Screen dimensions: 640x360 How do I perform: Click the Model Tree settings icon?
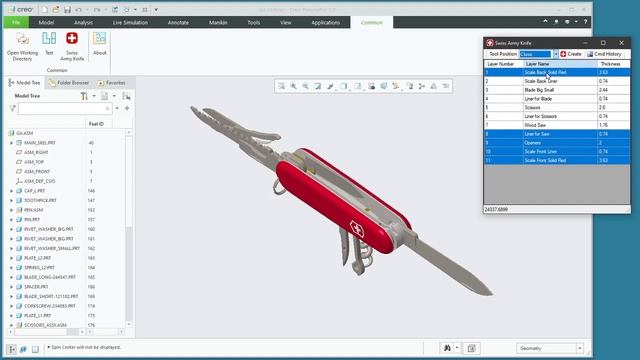coord(84,96)
